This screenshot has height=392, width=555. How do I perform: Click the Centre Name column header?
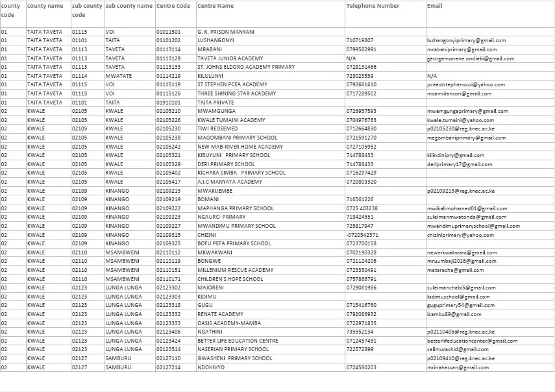coord(216,6)
